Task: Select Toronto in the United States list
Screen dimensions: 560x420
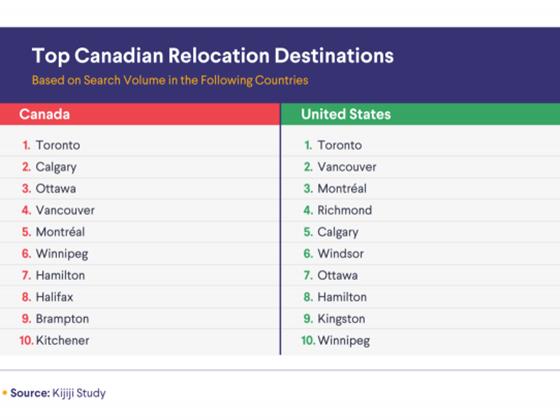Action: pos(339,145)
